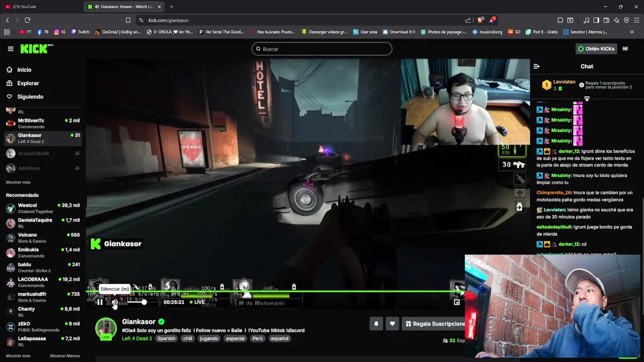
Task: Open the musicvid.org bookmark
Action: [x=487, y=32]
